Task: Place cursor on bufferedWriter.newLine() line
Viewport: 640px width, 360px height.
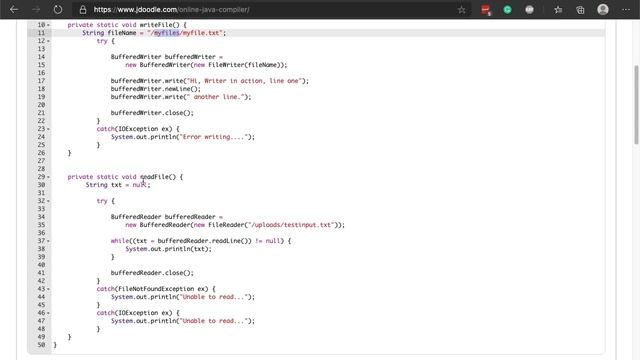Action: click(156, 89)
